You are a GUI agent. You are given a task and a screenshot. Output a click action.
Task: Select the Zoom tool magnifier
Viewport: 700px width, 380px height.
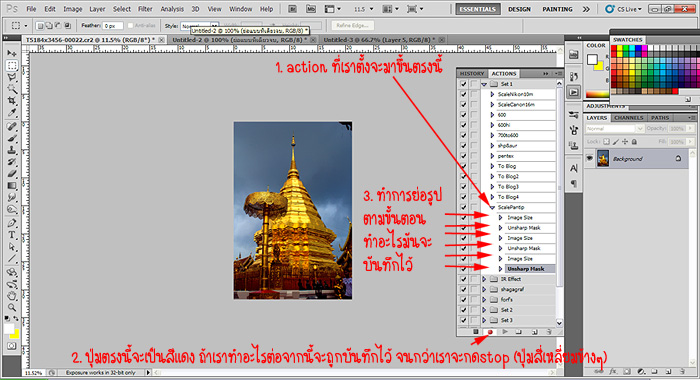(x=12, y=307)
